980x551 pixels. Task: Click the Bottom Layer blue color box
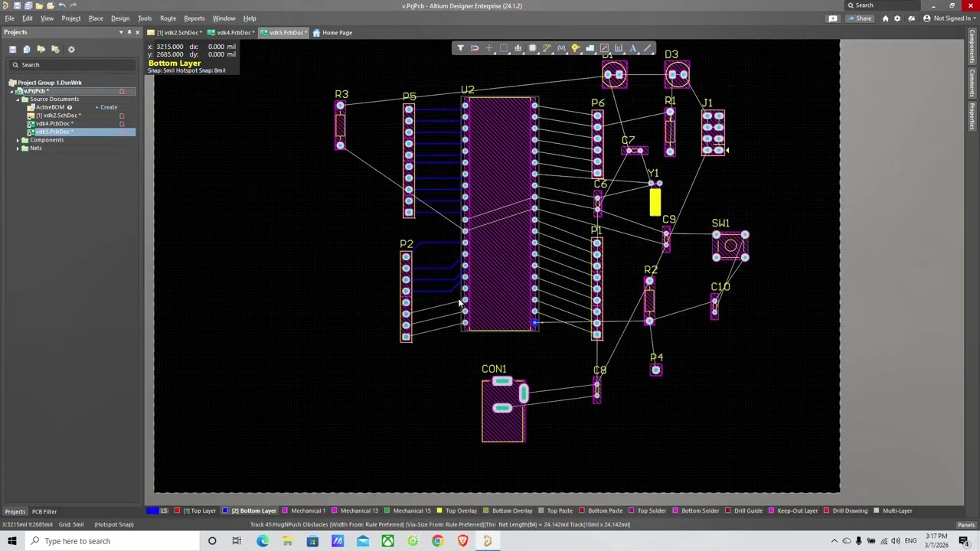pos(225,510)
